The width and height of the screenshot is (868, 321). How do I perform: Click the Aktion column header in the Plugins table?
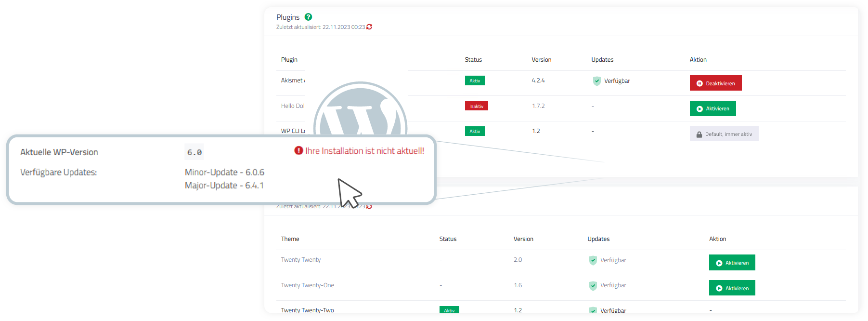click(698, 60)
